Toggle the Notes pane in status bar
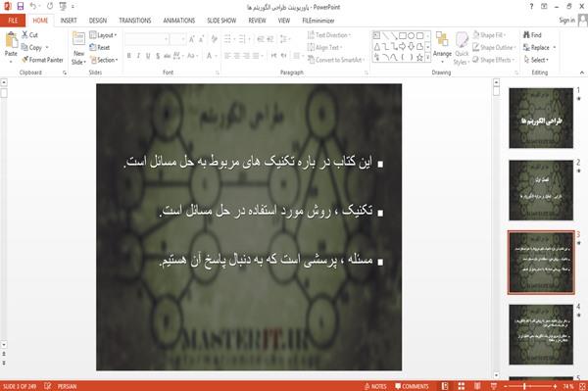Image resolution: width=588 pixels, height=391 pixels. (x=375, y=386)
